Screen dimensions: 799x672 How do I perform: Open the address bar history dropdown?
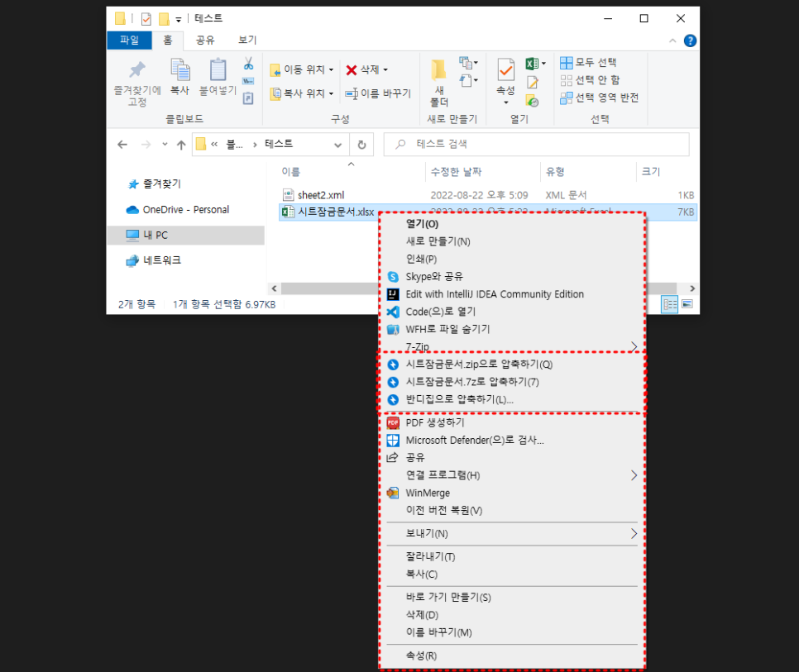(337, 145)
